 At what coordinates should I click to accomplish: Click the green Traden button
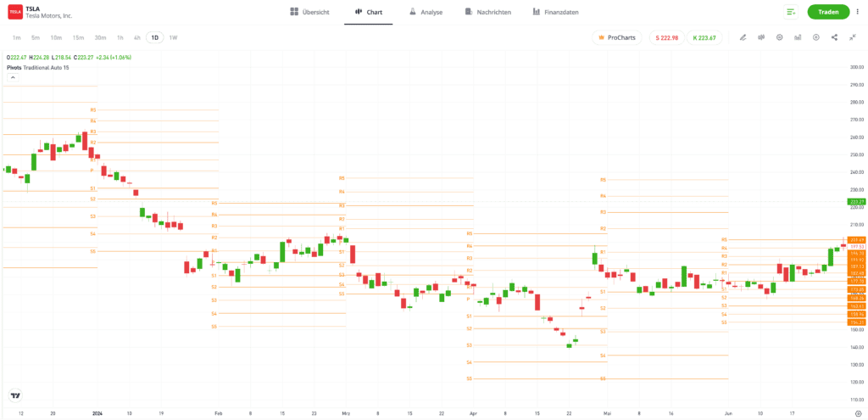point(828,12)
